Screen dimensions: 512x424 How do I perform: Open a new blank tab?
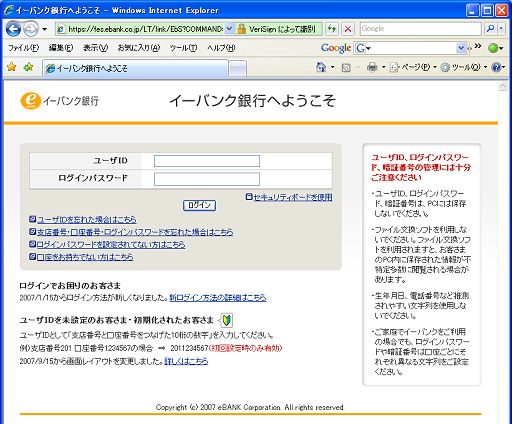(x=238, y=69)
